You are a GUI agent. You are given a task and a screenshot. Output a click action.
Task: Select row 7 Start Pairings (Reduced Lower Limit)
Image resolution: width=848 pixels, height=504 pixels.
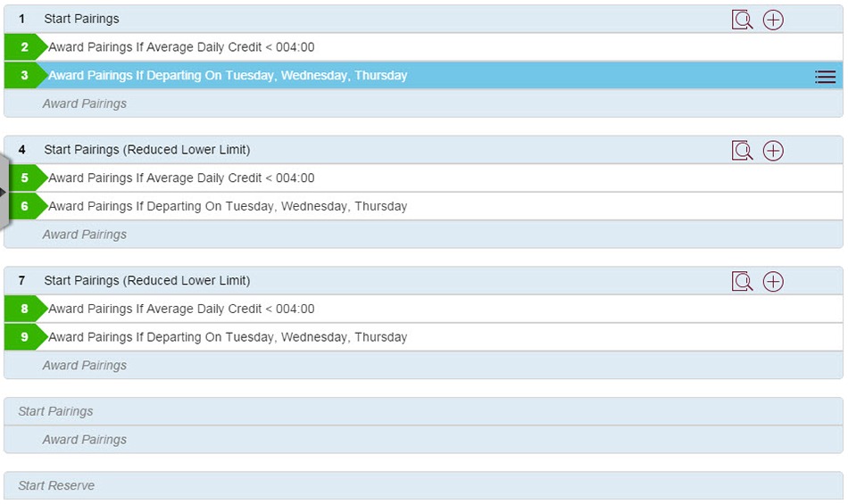pos(423,280)
